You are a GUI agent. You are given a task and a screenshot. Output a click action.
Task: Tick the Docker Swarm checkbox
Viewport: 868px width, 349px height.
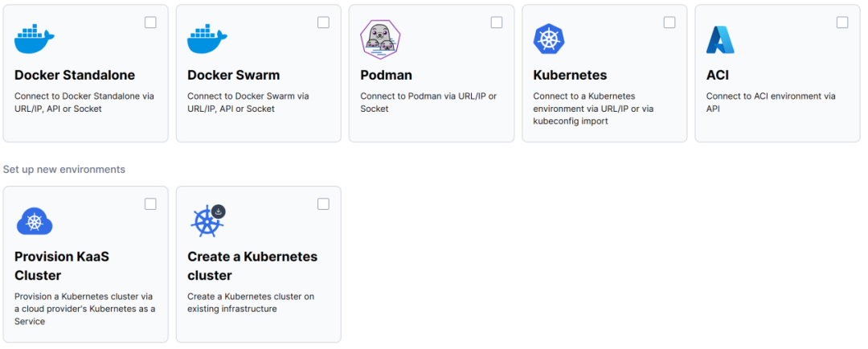[x=323, y=23]
